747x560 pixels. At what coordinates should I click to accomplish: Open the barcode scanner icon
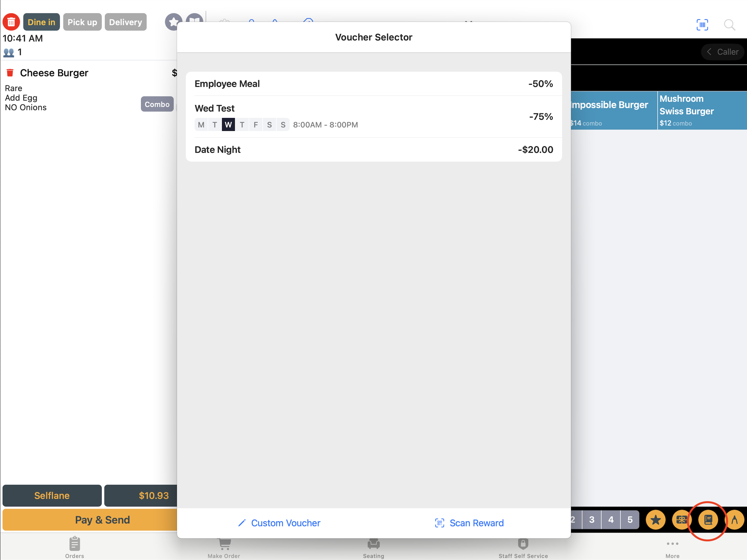[702, 25]
